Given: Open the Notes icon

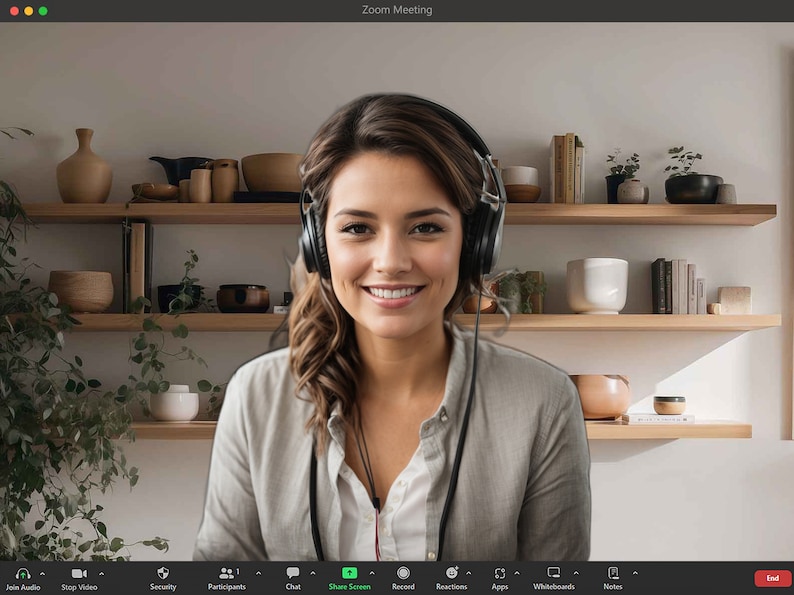Looking at the screenshot, I should 613,573.
